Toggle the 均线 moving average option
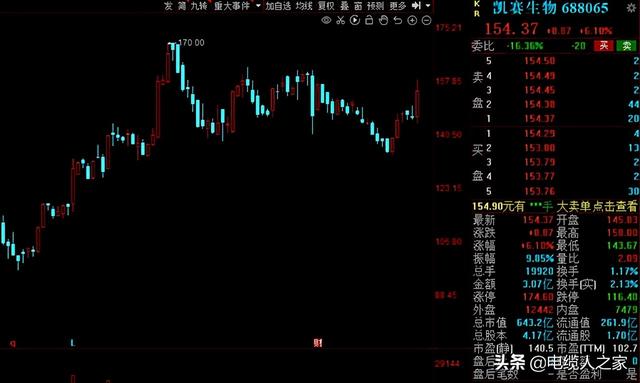This screenshot has width=640, height=383. point(304,6)
